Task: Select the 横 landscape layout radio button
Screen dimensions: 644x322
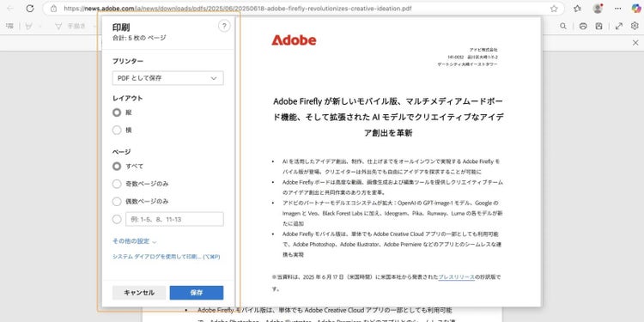Action: point(117,131)
